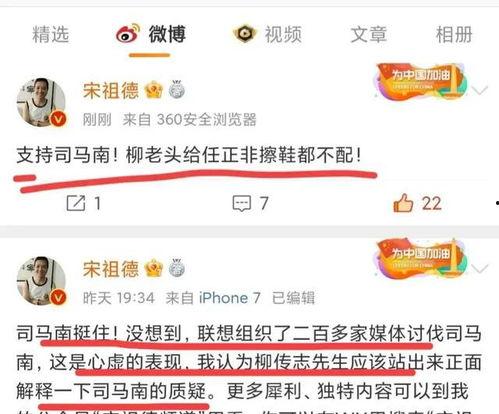
Task: Click the video play badge icon
Action: [245, 34]
